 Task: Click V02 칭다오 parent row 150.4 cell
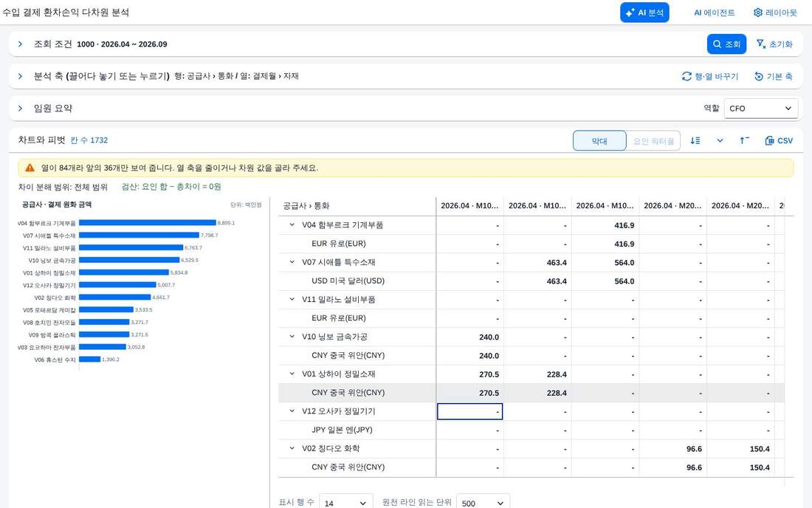click(x=740, y=449)
